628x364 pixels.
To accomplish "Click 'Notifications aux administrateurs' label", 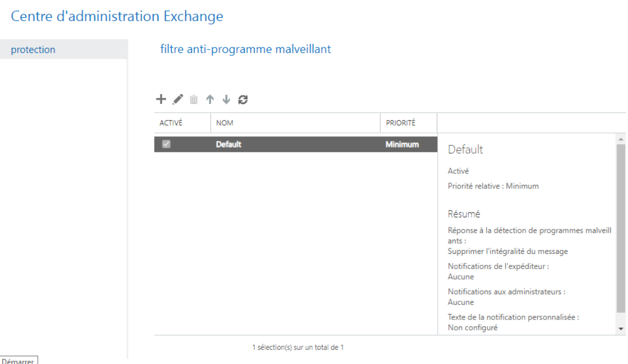I will coord(506,292).
